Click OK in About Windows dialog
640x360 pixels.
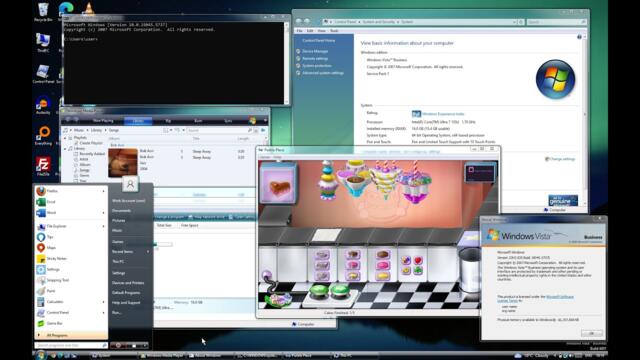pyautogui.click(x=591, y=333)
